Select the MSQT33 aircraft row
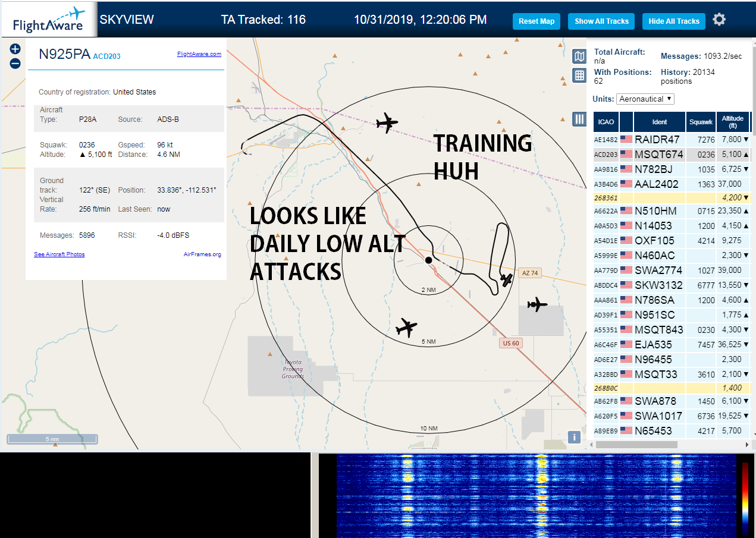This screenshot has width=756, height=538. [672, 374]
